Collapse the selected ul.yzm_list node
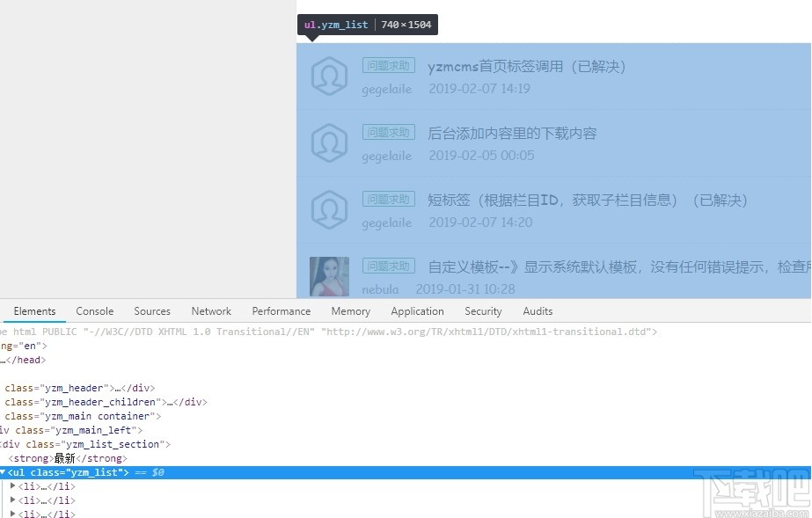Viewport: 812px width, 518px height. point(3,472)
